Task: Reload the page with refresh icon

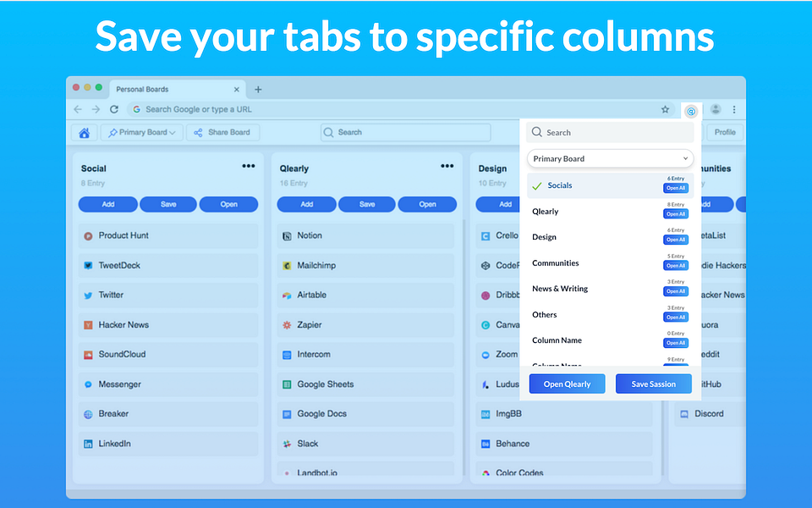Action: [114, 109]
